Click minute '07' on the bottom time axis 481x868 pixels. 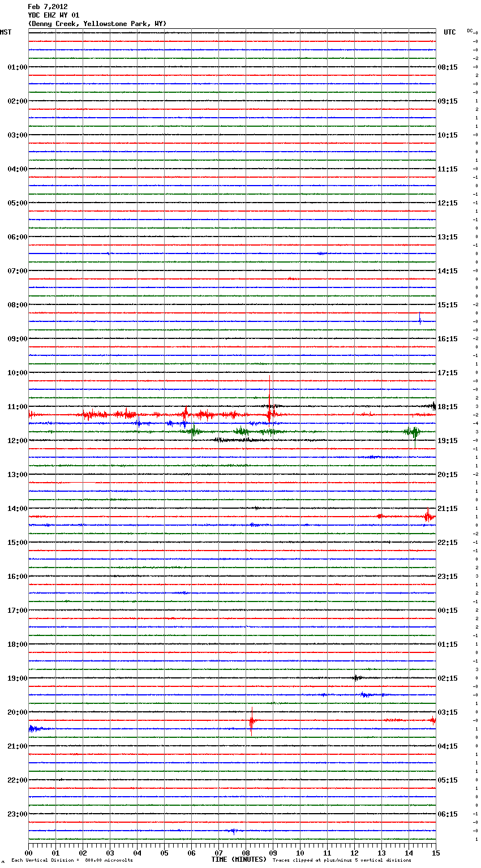pos(218,853)
